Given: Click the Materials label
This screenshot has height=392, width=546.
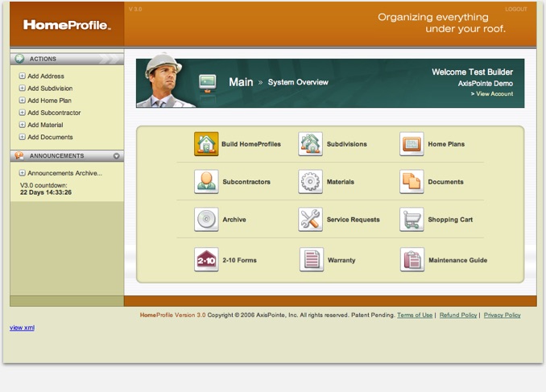Looking at the screenshot, I should tap(340, 182).
